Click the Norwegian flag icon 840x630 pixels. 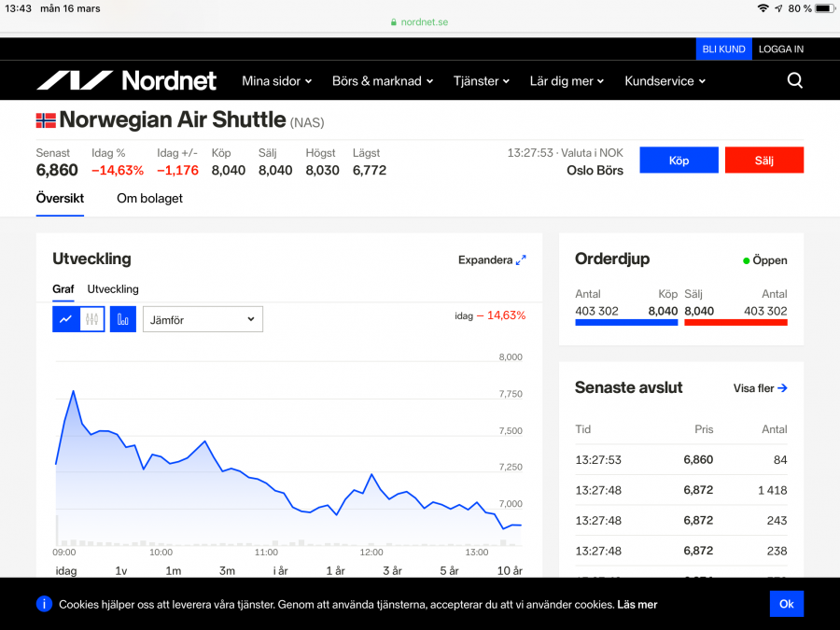point(46,120)
